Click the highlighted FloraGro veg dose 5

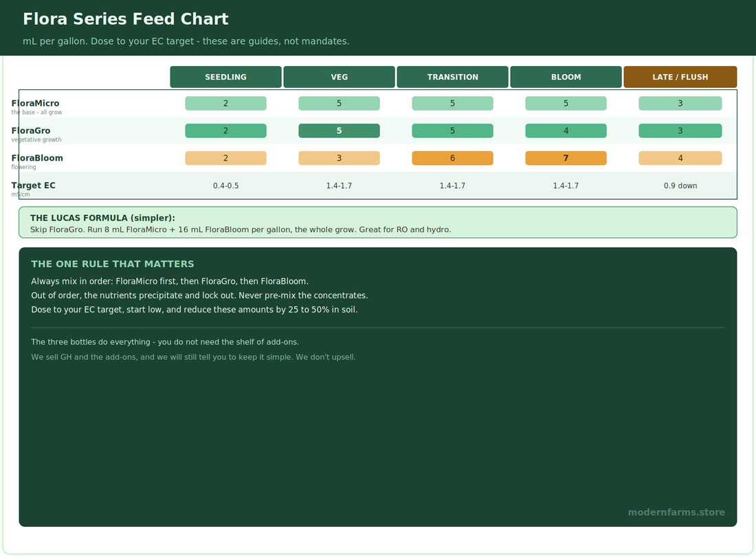pyautogui.click(x=339, y=130)
